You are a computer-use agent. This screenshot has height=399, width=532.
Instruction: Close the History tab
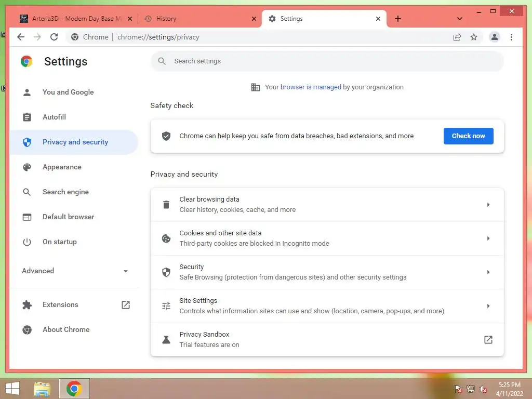(x=254, y=19)
